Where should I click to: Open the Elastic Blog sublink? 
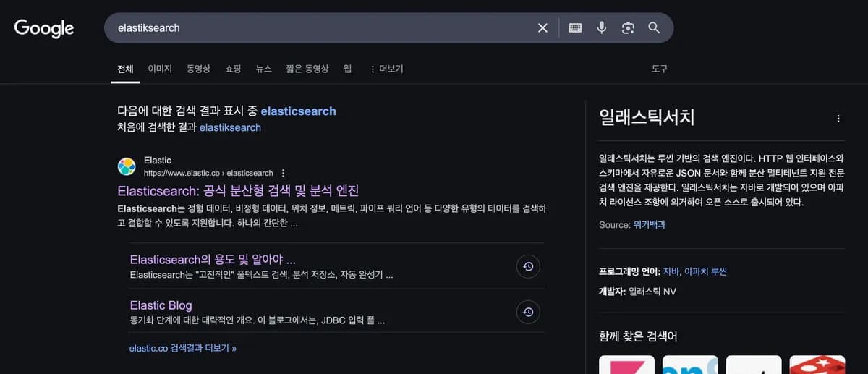[161, 305]
